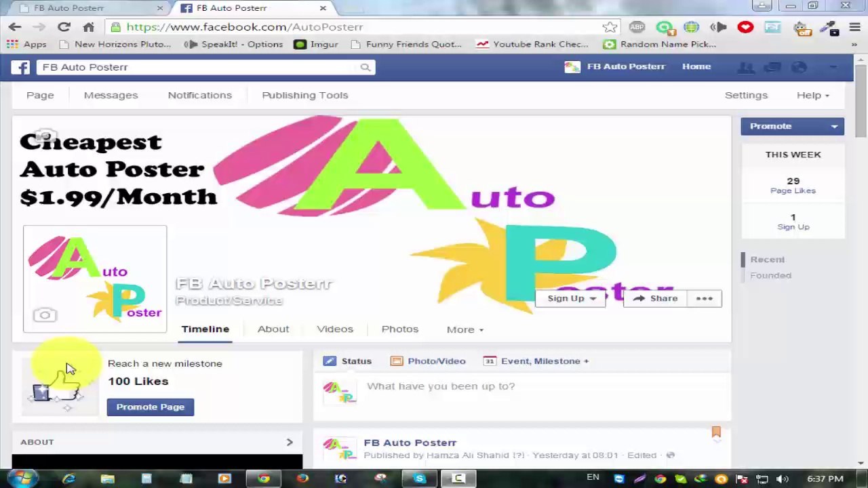Open the Videos tab

tap(335, 329)
